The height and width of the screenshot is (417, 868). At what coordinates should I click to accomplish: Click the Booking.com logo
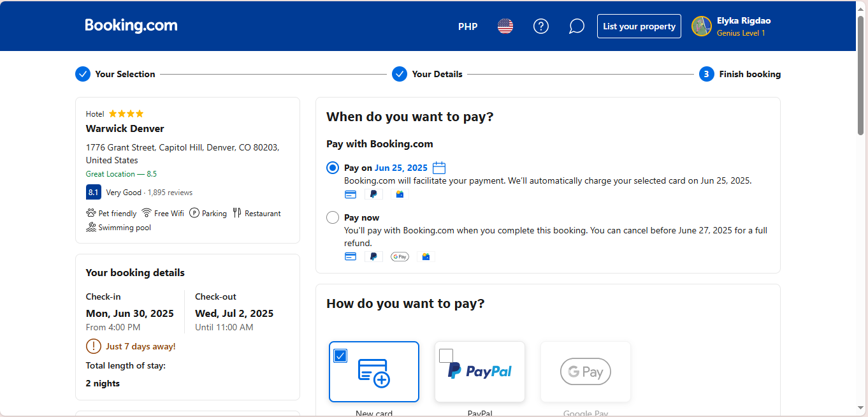coord(131,26)
